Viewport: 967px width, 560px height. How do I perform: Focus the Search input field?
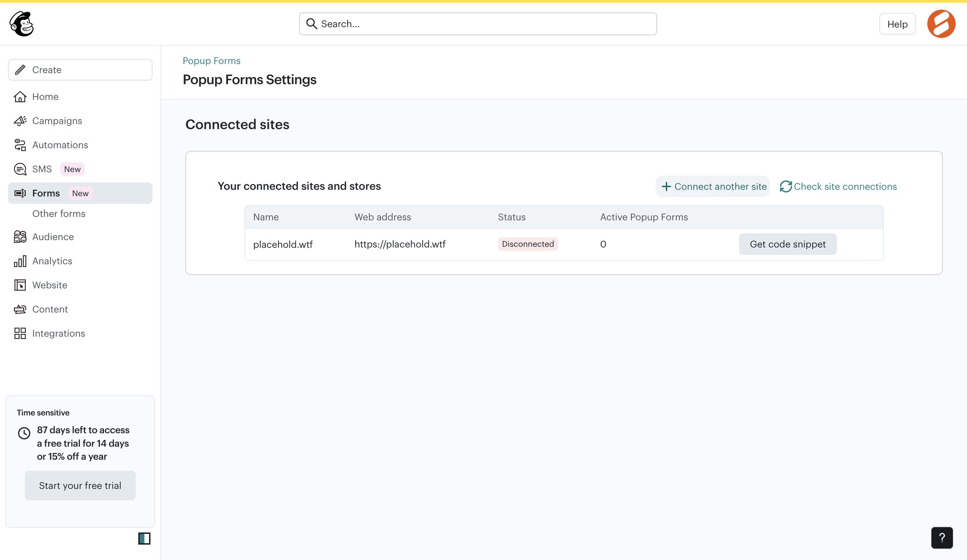pos(478,24)
